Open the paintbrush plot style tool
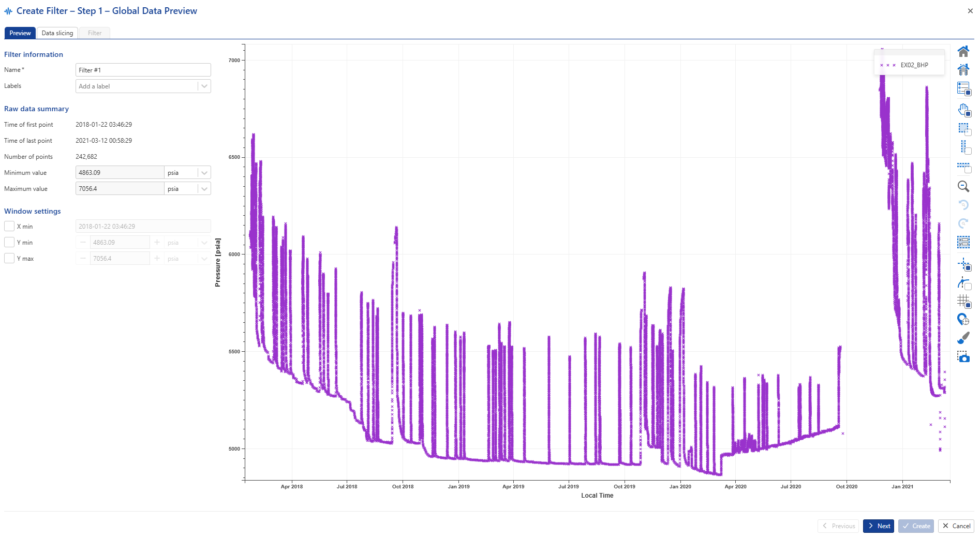980x538 pixels. 963,338
